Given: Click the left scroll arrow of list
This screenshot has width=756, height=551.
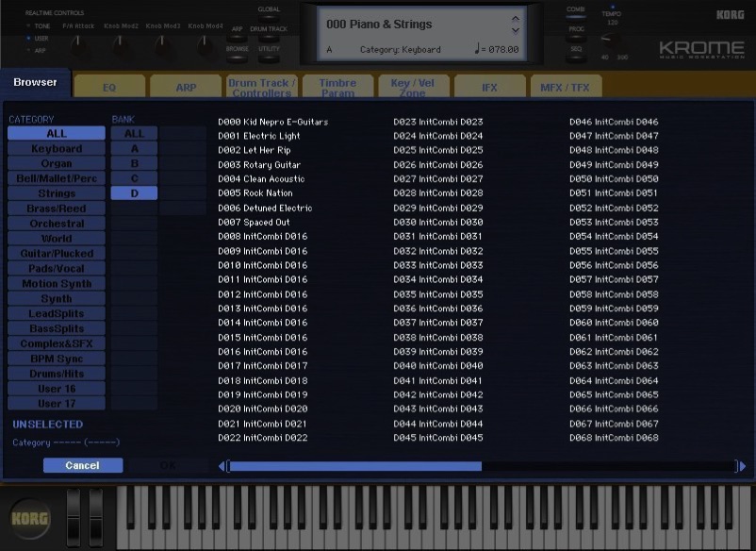Looking at the screenshot, I should coord(222,466).
